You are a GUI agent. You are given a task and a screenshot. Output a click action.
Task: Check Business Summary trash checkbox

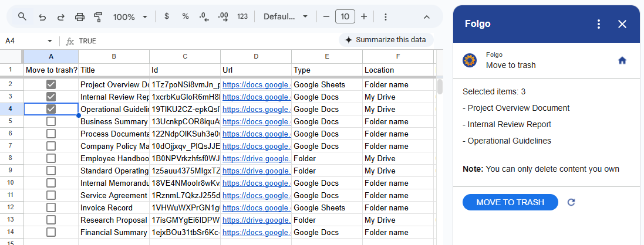(51, 121)
